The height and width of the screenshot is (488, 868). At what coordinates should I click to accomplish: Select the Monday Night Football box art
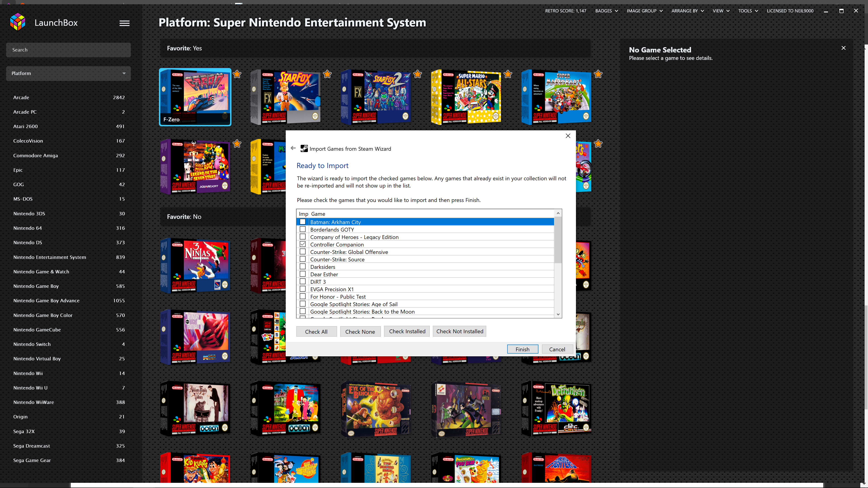[x=195, y=337]
